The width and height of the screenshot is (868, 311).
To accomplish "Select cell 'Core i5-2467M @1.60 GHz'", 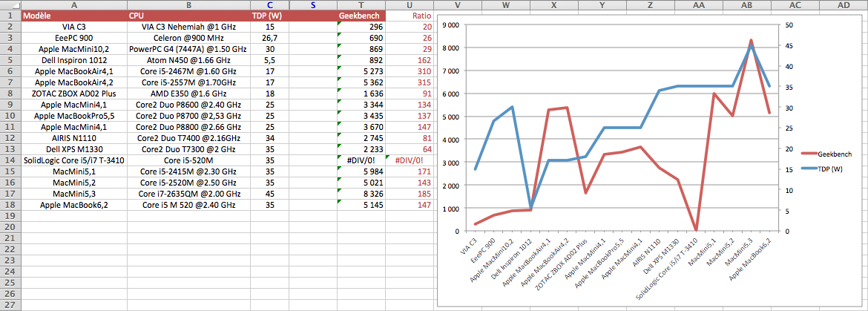I will 188,71.
